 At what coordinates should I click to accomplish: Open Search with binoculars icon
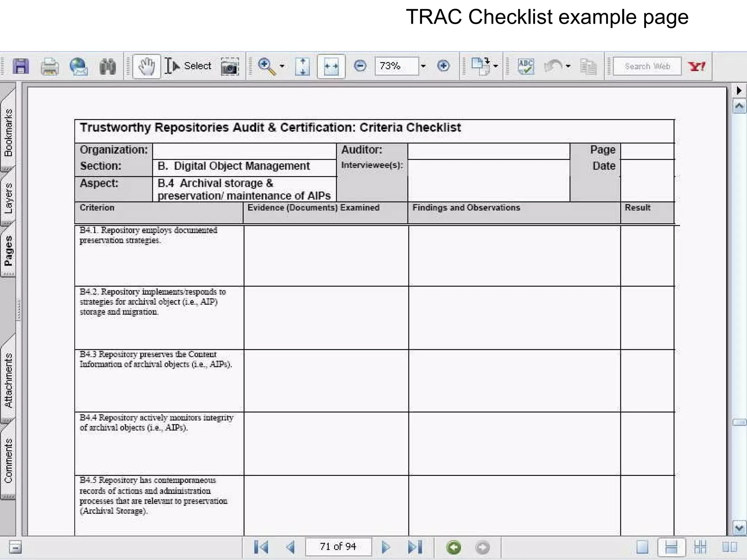click(x=108, y=66)
